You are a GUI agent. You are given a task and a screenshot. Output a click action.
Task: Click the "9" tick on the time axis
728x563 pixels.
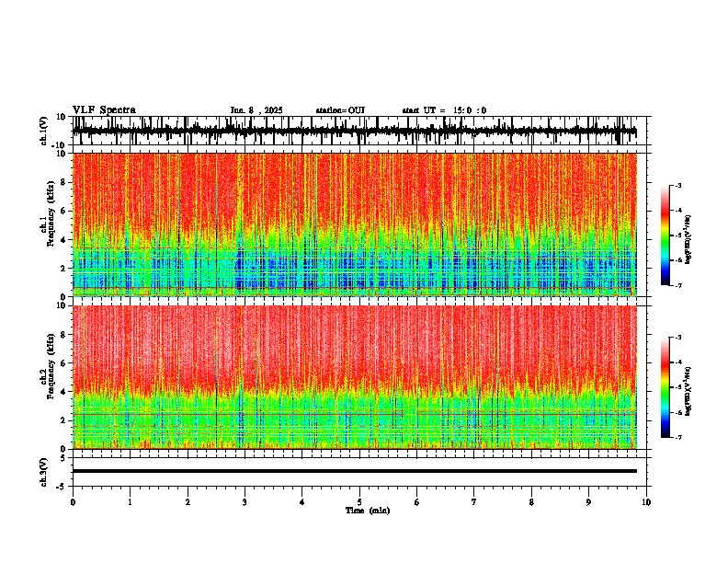point(588,502)
